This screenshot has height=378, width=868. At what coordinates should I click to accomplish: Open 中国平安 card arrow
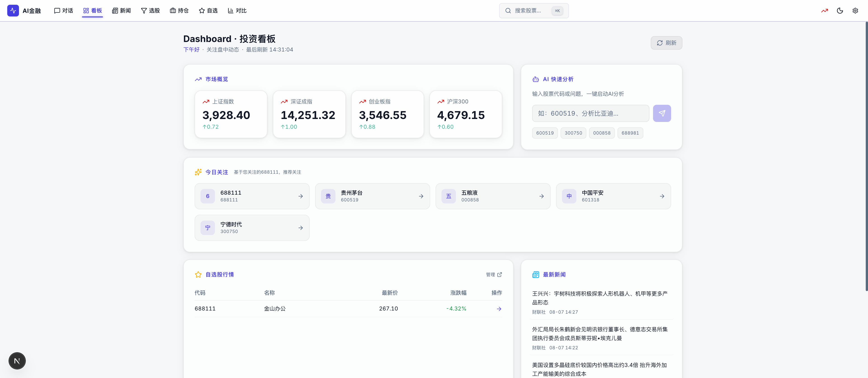(x=662, y=196)
